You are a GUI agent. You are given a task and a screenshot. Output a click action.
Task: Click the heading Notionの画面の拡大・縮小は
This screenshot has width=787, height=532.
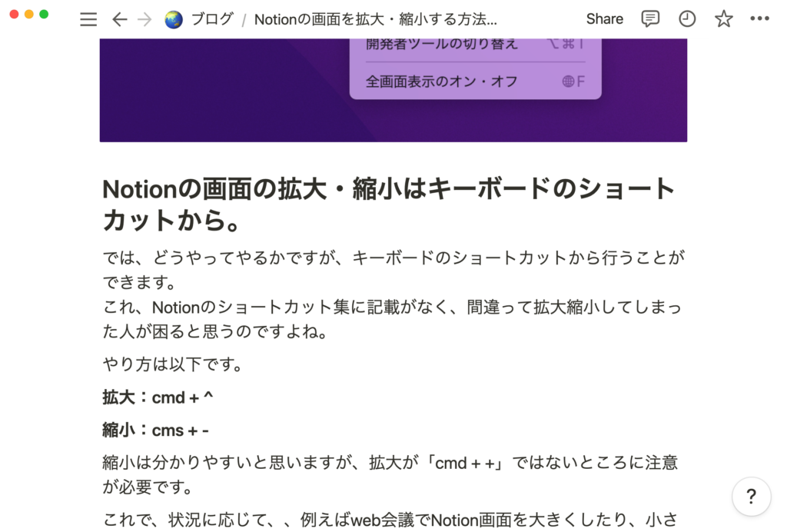[388, 204]
